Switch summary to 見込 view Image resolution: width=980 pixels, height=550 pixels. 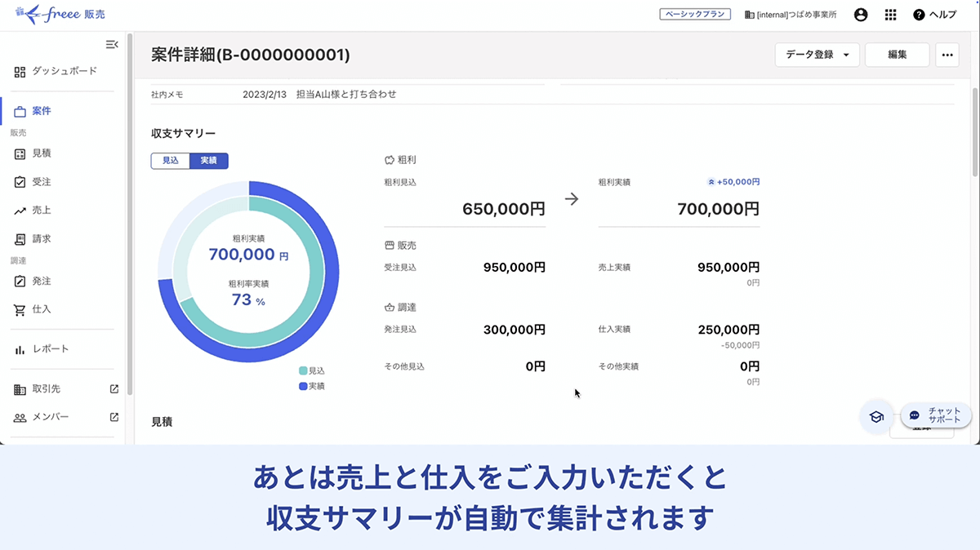tap(170, 161)
